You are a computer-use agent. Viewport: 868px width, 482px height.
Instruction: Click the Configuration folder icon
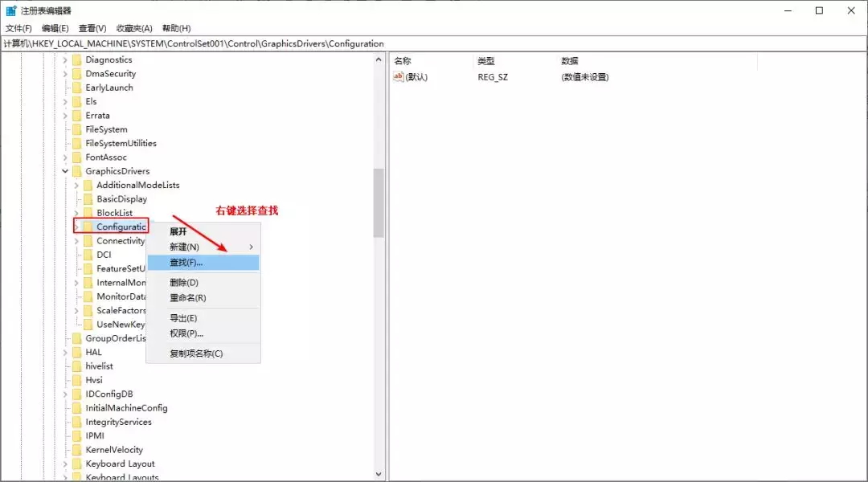88,227
